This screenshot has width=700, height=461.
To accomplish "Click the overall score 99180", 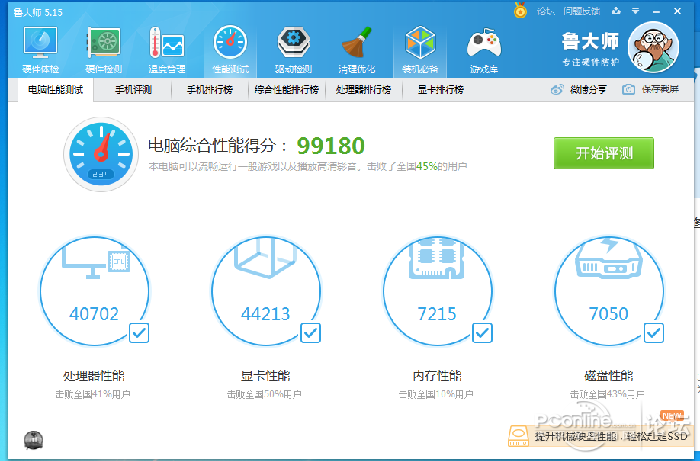I will point(330,145).
